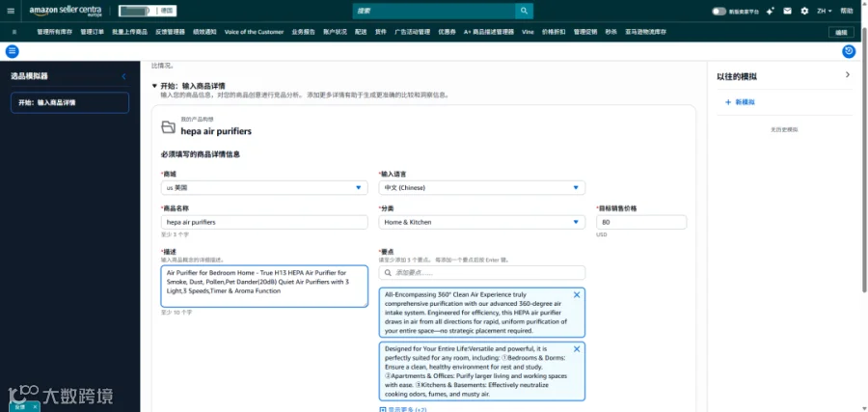Open the 分类 Home & Kitchen dropdown
This screenshot has width=868, height=412.
481,222
